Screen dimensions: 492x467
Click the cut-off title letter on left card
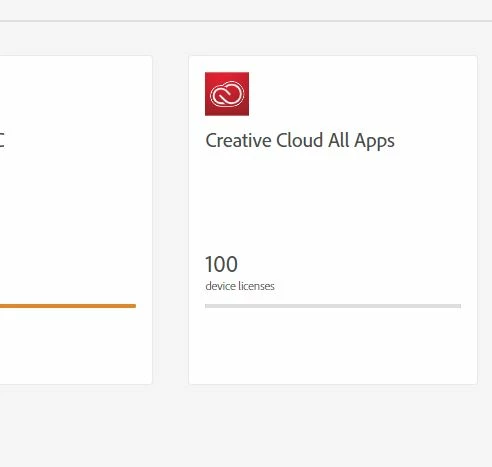click(2, 140)
